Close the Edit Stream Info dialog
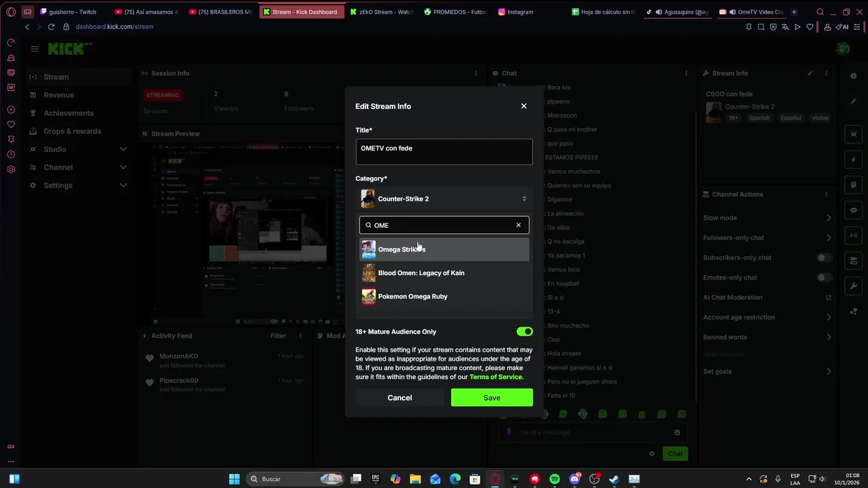 [524, 106]
